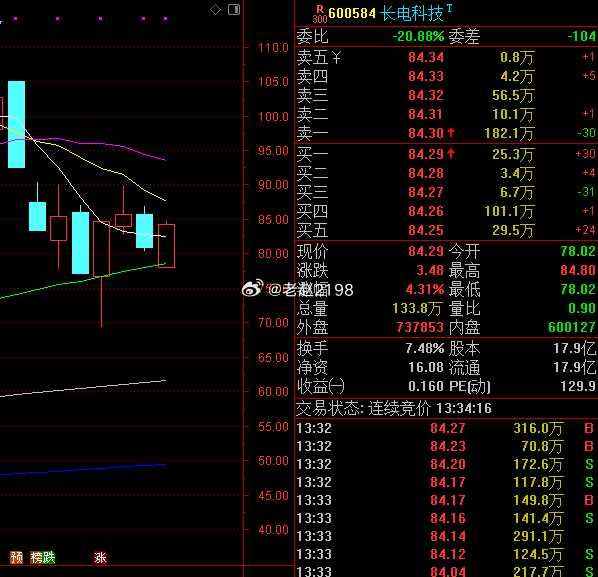Select the stock name 长电科技

pos(412,13)
